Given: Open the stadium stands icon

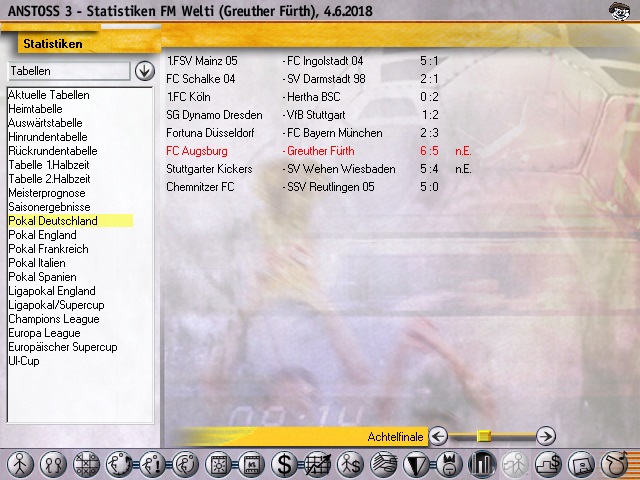Looking at the screenshot, I should pyautogui.click(x=384, y=464).
